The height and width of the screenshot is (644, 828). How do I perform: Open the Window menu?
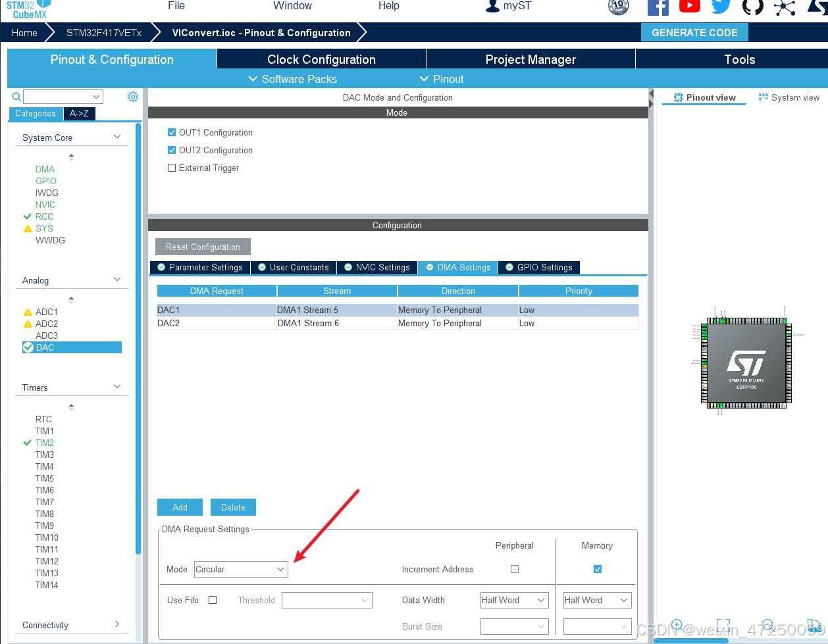293,6
